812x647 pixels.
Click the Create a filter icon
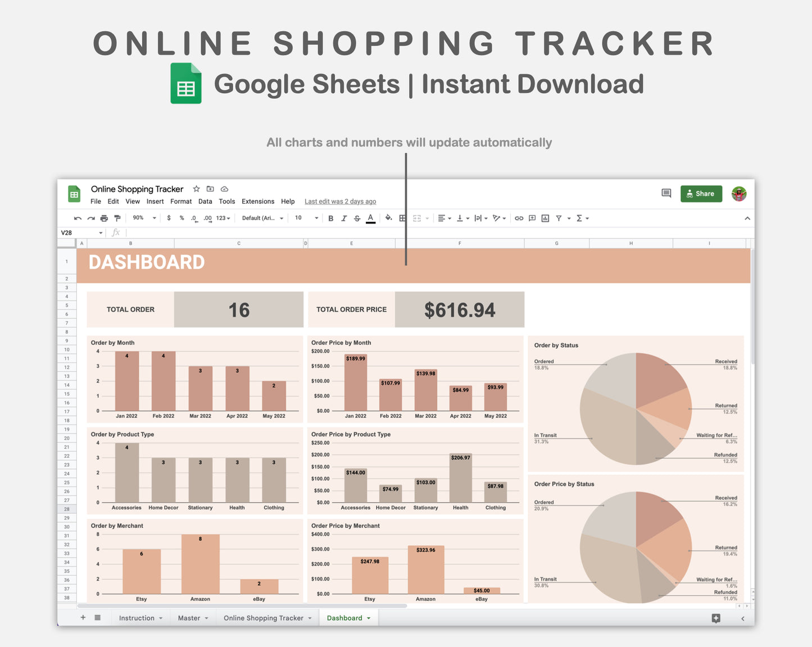pos(559,218)
